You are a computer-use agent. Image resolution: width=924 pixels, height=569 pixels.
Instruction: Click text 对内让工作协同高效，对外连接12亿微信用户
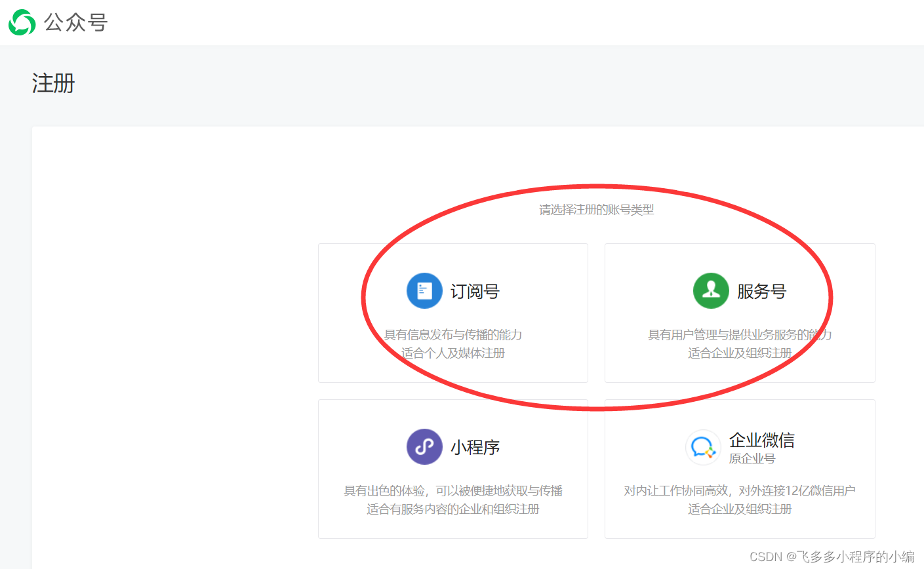[x=740, y=490]
